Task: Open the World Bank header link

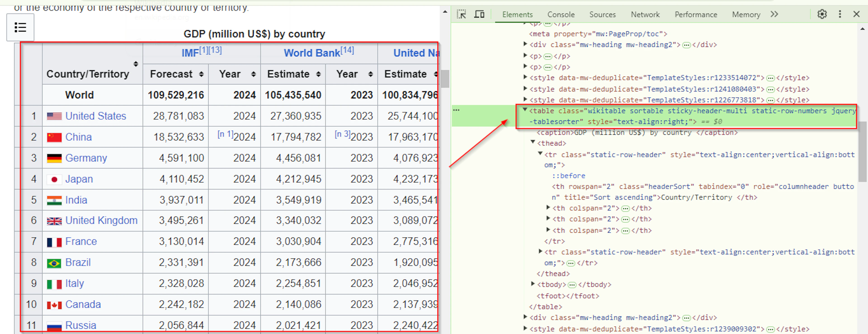Action: (x=312, y=53)
